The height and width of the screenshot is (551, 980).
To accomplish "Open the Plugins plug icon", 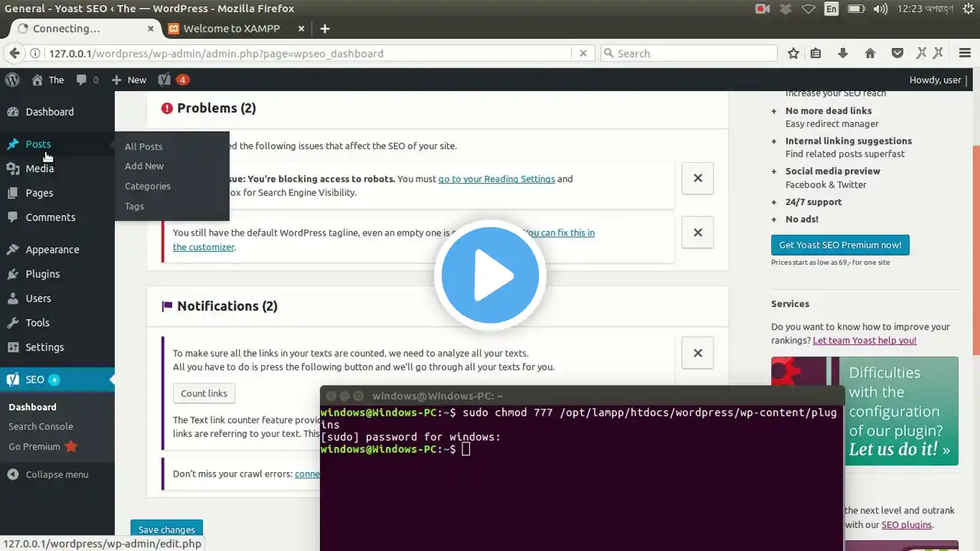I will (12, 274).
